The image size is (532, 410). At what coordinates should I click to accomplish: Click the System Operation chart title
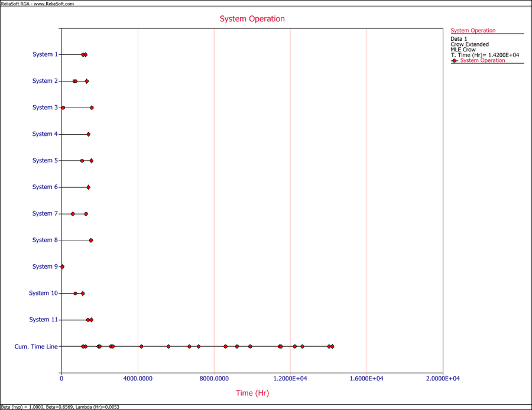pyautogui.click(x=252, y=19)
